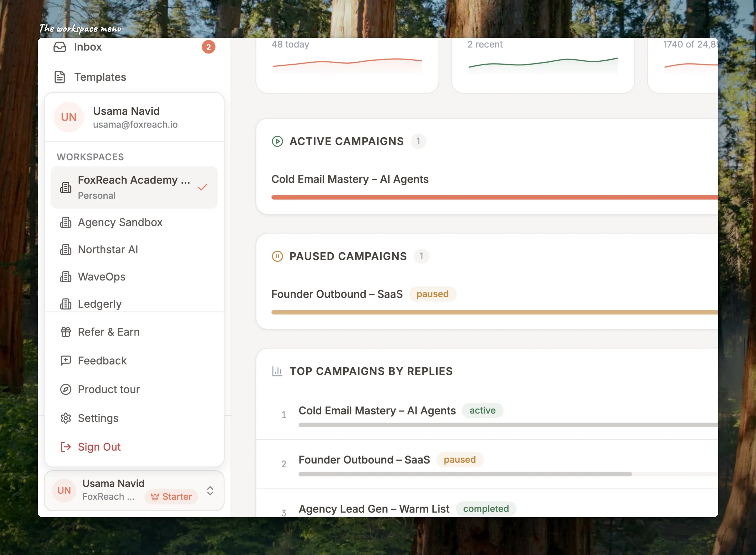Click the Sign Out arrow icon
756x555 pixels.
(66, 447)
